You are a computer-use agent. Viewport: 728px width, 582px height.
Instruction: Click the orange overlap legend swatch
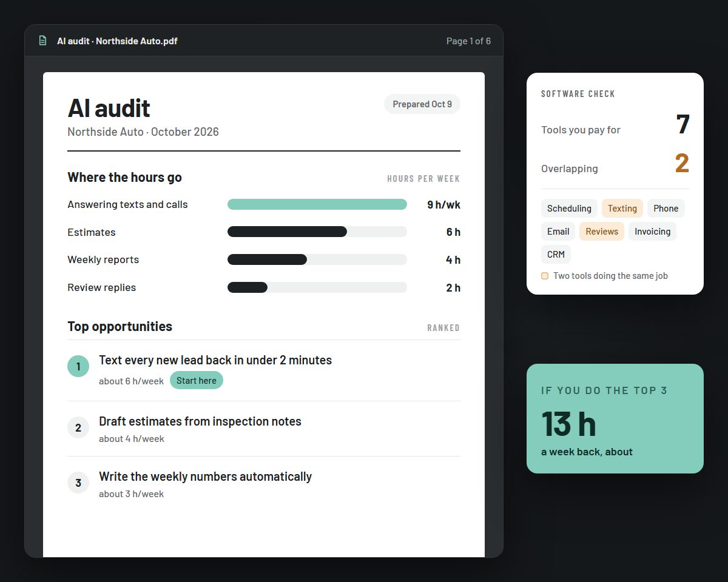[x=545, y=276]
